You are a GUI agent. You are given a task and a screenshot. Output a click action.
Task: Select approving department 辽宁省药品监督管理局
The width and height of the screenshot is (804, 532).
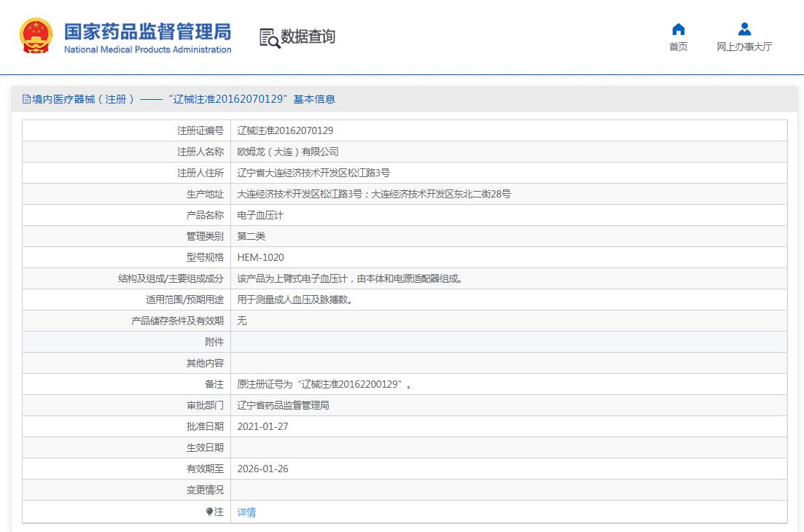pyautogui.click(x=283, y=405)
